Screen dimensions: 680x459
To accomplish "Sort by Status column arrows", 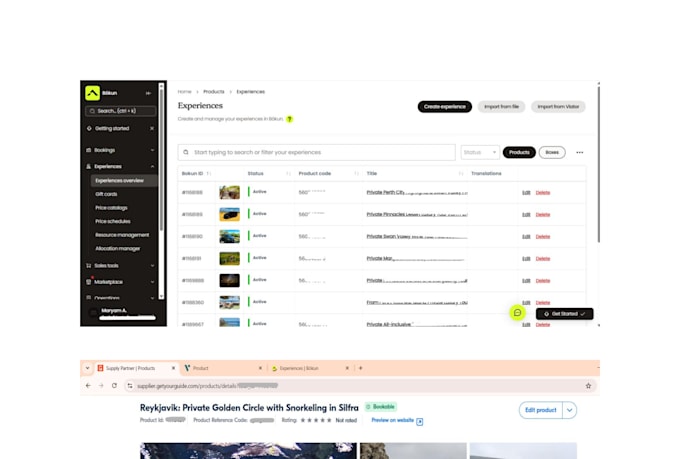I will point(288,174).
